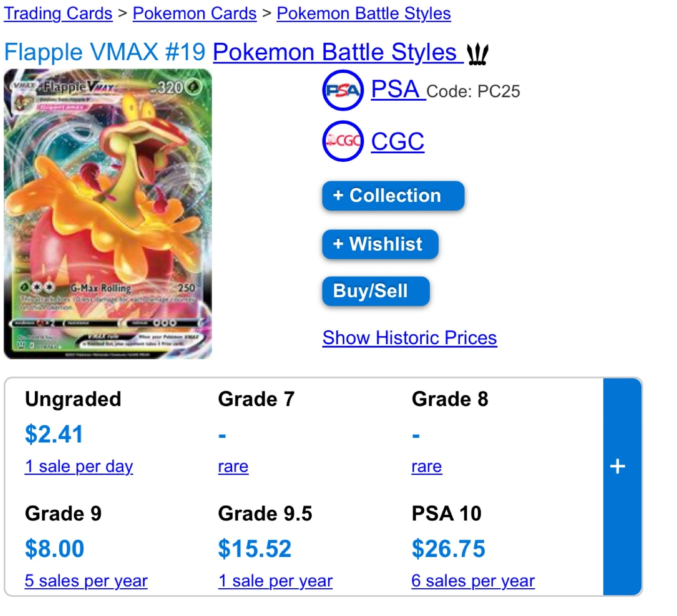677x616 pixels.
Task: Open Pokemon Battle Styles breadcrumb link
Action: tap(364, 13)
